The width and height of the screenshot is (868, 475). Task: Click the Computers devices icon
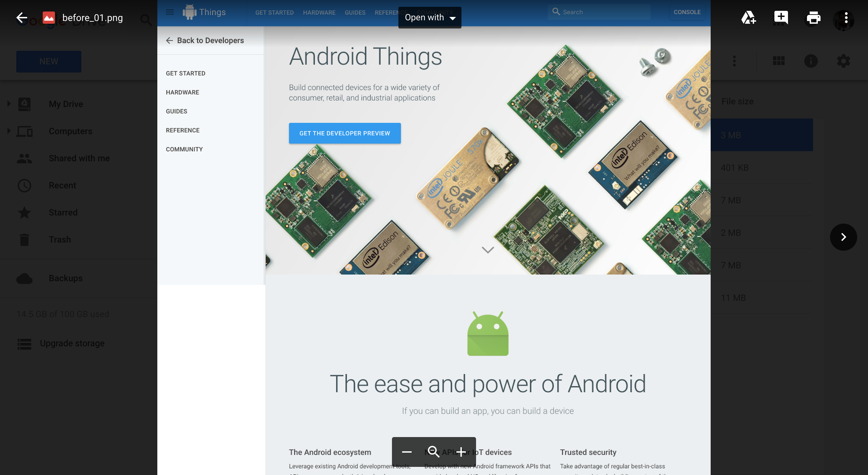point(24,131)
